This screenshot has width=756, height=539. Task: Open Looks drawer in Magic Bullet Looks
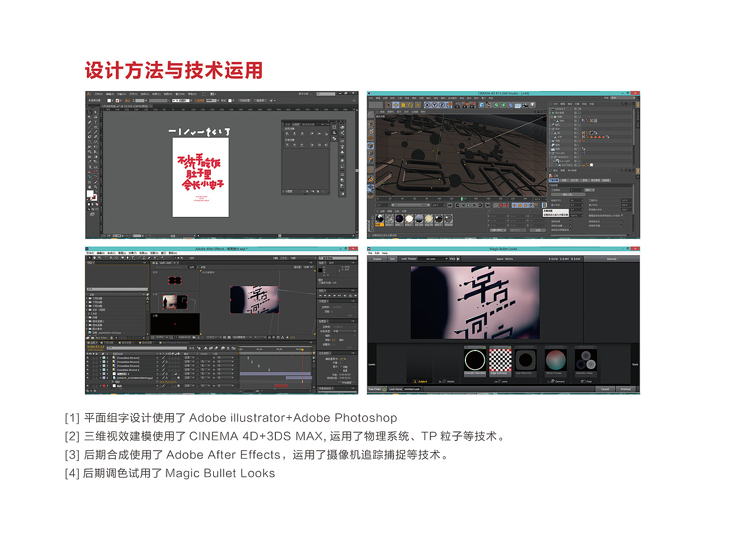click(x=372, y=364)
